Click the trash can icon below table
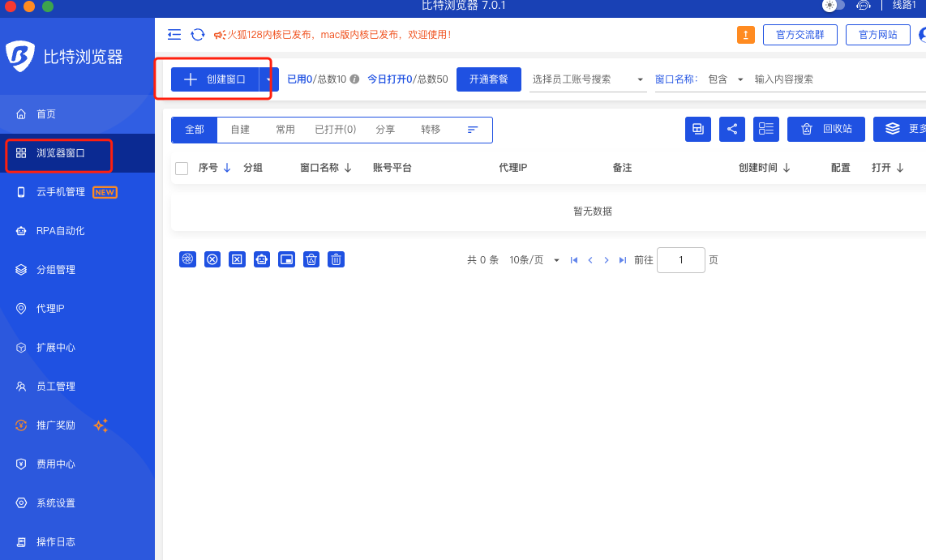Image resolution: width=926 pixels, height=560 pixels. [x=336, y=259]
